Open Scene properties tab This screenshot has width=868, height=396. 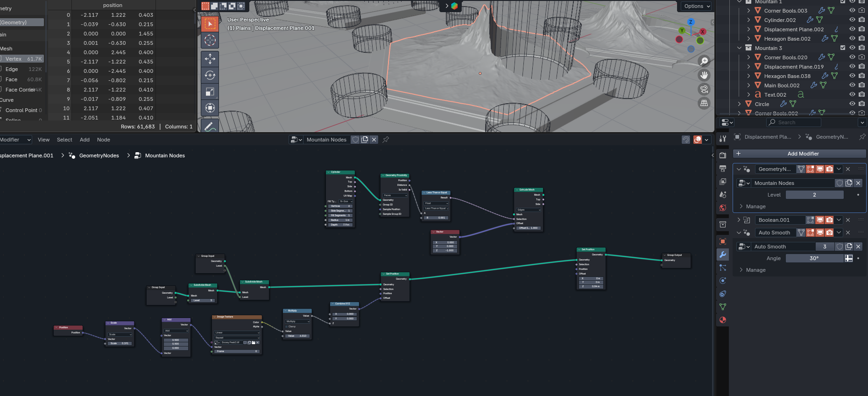point(723,195)
